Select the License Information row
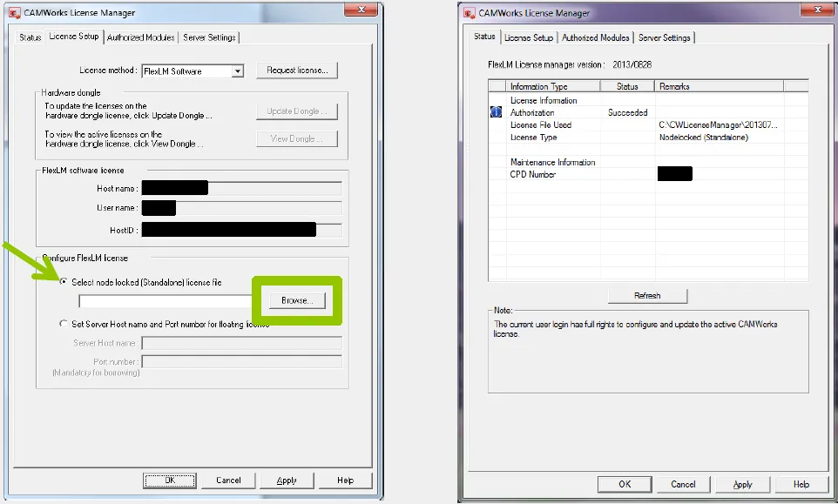Image resolution: width=838 pixels, height=504 pixels. [648, 100]
